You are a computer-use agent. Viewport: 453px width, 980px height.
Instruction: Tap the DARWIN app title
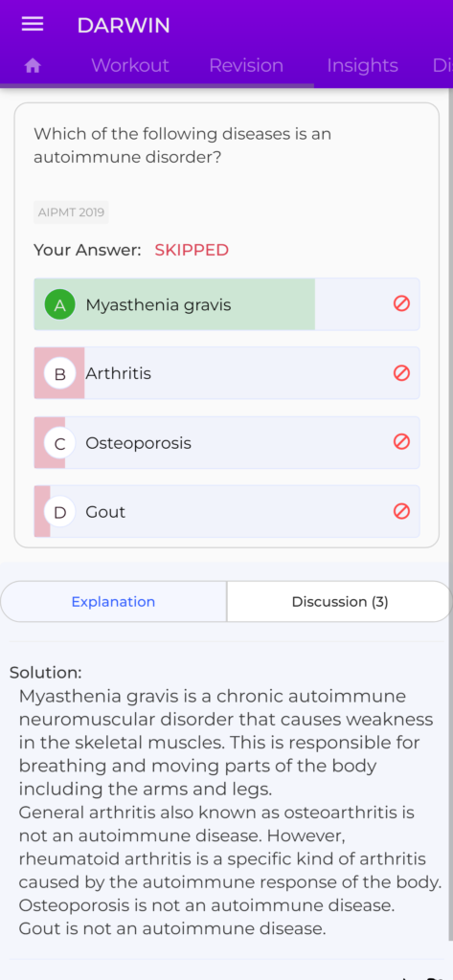coord(124,26)
